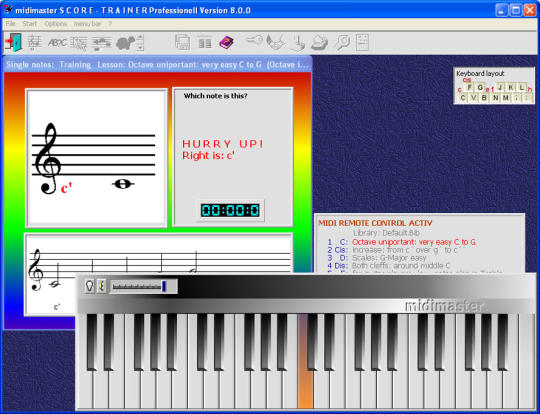Click the 'Right is: c'' answer text
The height and width of the screenshot is (414, 540).
(x=208, y=156)
